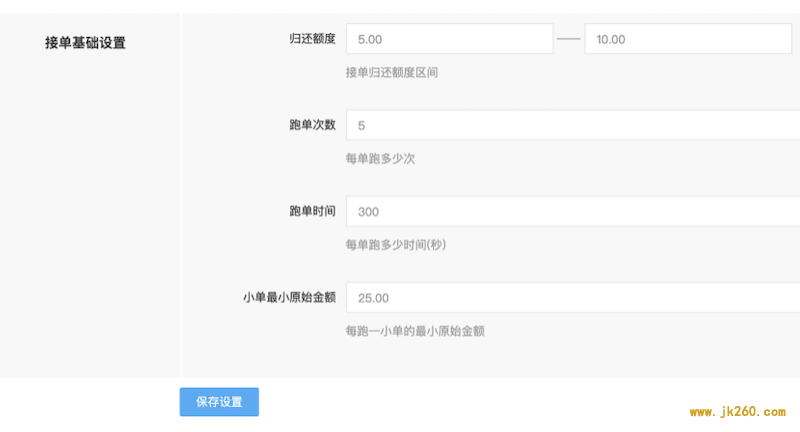This screenshot has width=800, height=432.
Task: Click the 归还额度 field label
Action: [x=312, y=39]
